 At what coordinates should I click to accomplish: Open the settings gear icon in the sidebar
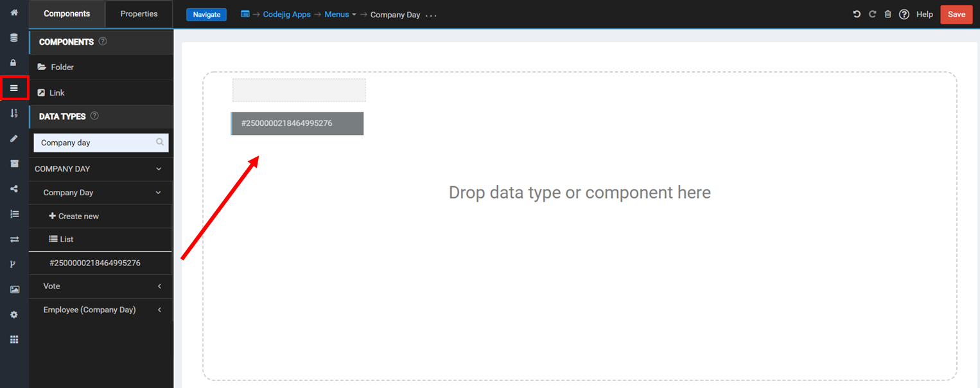(x=14, y=315)
